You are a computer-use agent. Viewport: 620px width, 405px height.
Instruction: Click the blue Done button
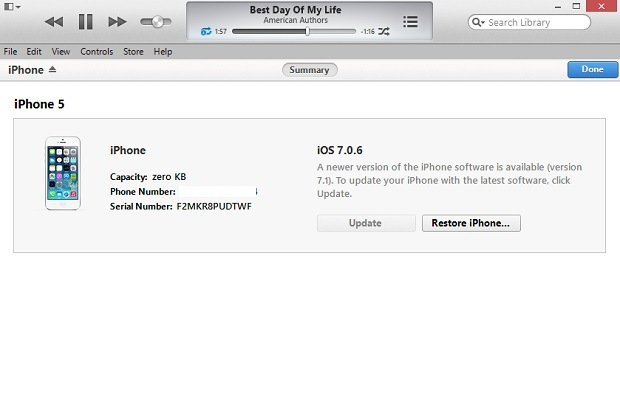point(592,70)
